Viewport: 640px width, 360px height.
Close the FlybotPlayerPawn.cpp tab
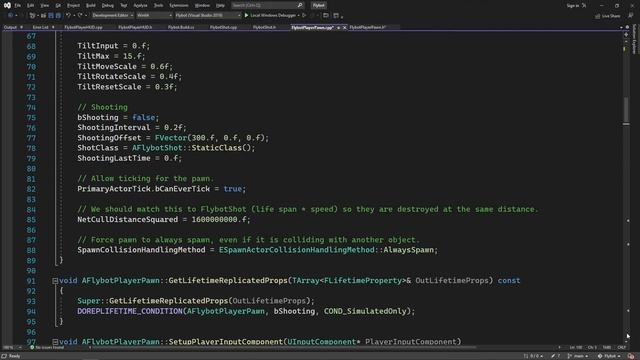pyautogui.click(x=344, y=27)
